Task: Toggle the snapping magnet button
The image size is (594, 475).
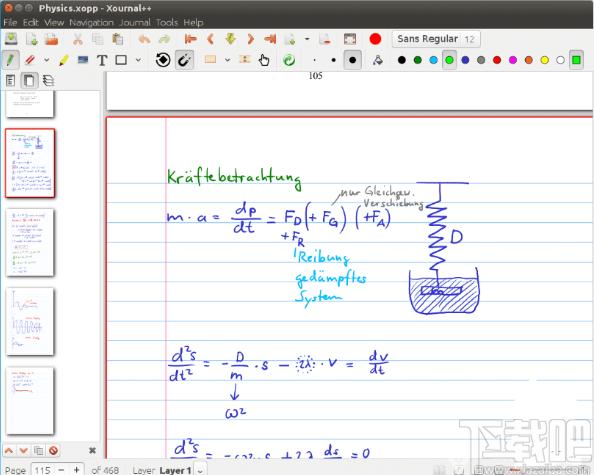Action: point(184,60)
